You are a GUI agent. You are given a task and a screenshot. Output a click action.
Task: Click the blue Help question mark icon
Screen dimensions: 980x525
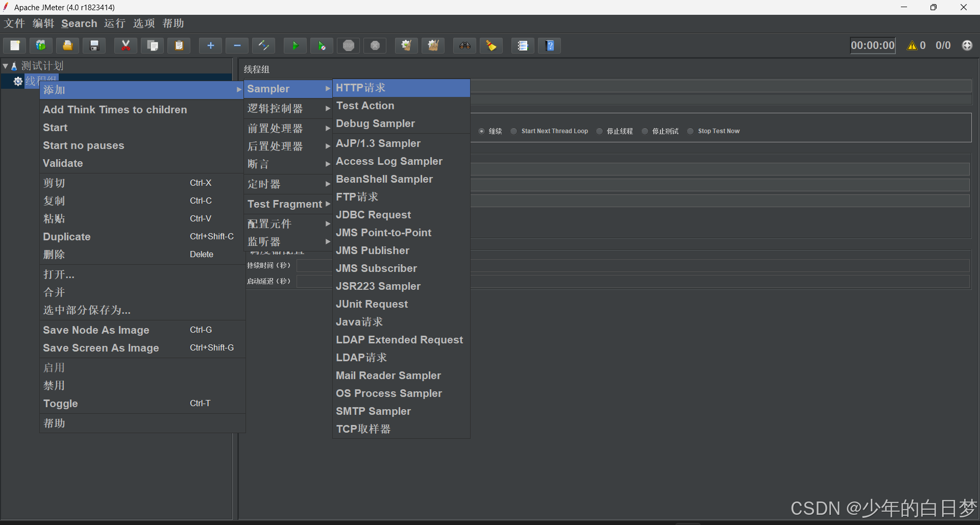(550, 45)
